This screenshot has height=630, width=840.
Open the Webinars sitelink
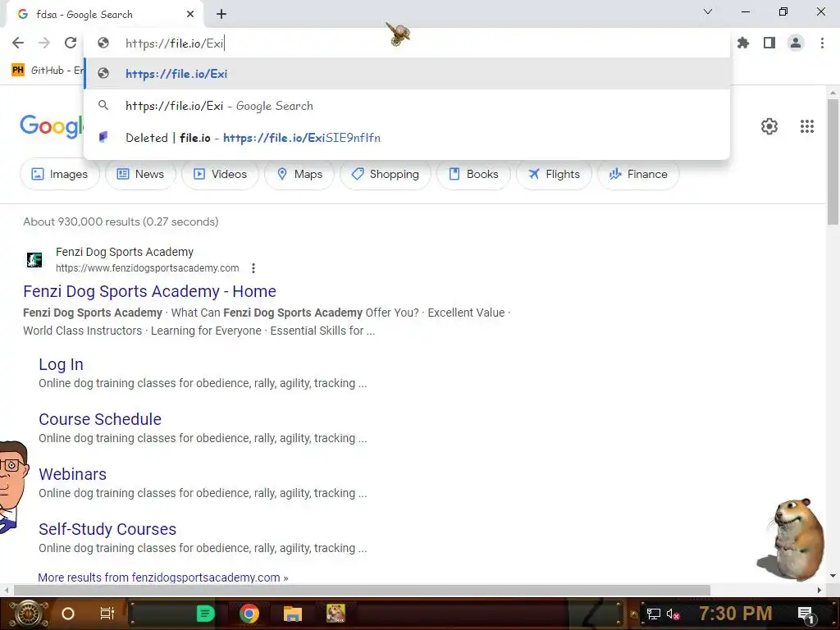tap(72, 474)
